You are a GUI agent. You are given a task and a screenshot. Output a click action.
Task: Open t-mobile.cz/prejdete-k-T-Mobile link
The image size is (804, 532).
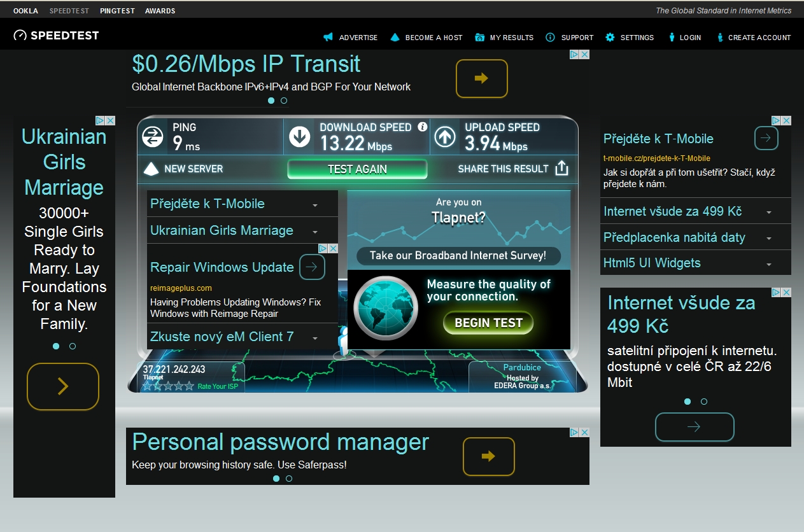coord(657,158)
